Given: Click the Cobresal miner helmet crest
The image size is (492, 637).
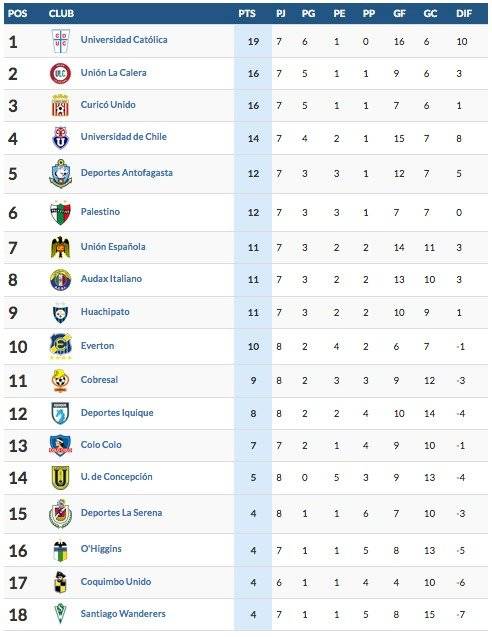Looking at the screenshot, I should click(60, 381).
